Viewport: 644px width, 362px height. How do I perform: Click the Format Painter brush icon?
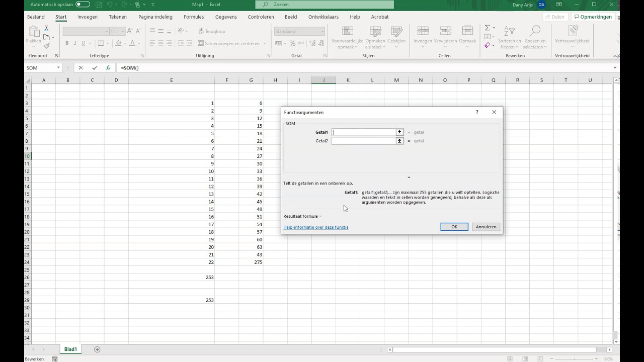point(46,46)
